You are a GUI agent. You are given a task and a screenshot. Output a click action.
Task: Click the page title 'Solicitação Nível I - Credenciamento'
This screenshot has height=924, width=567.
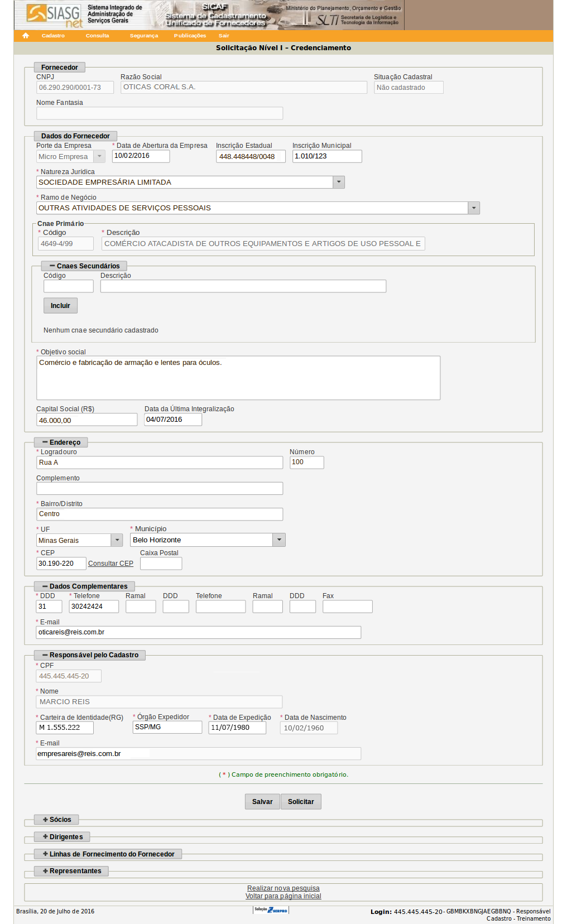click(283, 48)
